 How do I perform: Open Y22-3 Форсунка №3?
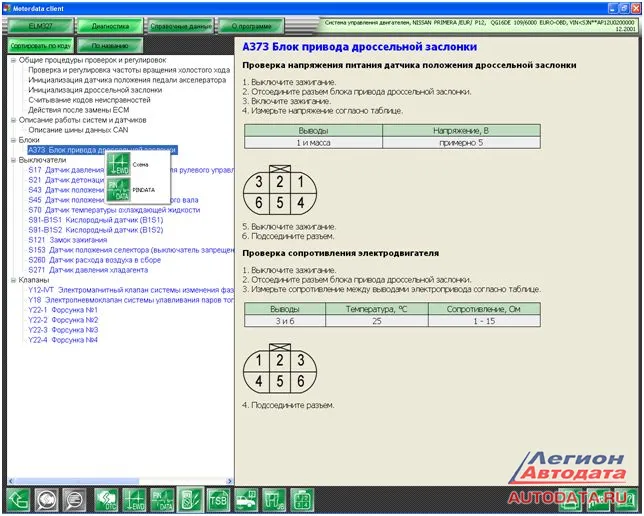pos(63,330)
